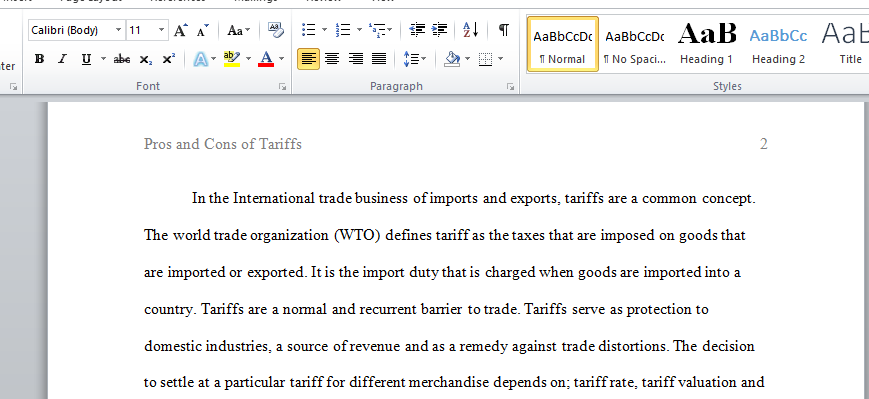
Task: Click the Grow Font icon
Action: [181, 30]
